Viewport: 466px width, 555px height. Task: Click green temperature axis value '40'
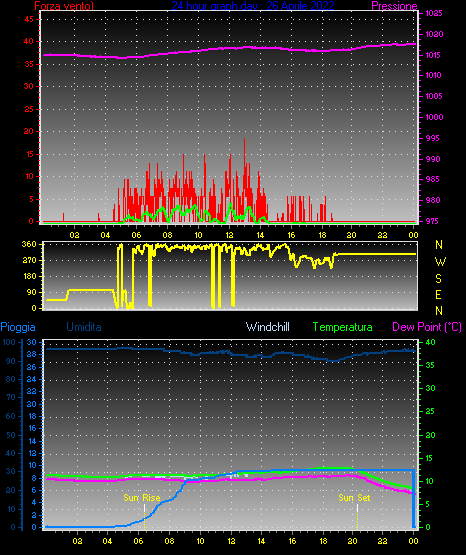pos(430,343)
